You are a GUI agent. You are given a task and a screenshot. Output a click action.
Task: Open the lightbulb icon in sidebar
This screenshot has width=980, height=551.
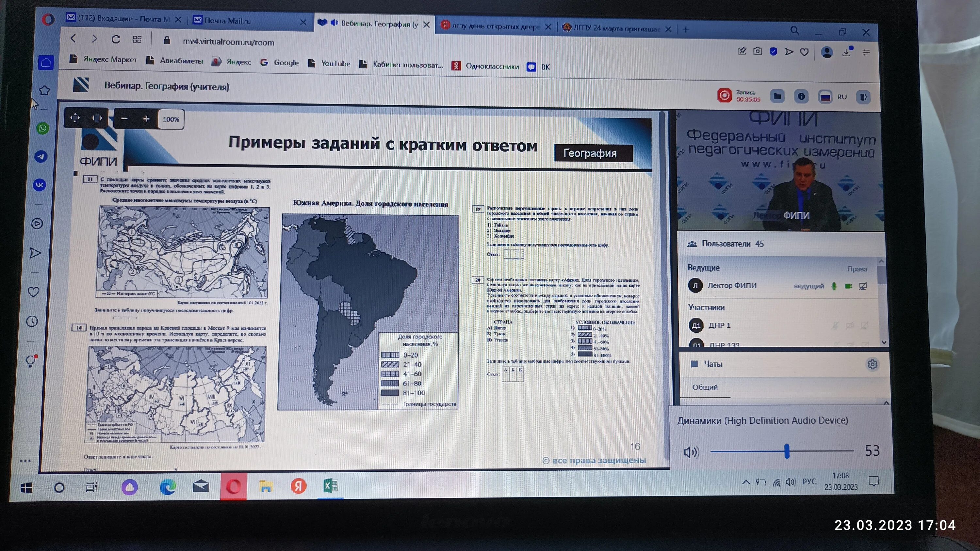pos(31,361)
